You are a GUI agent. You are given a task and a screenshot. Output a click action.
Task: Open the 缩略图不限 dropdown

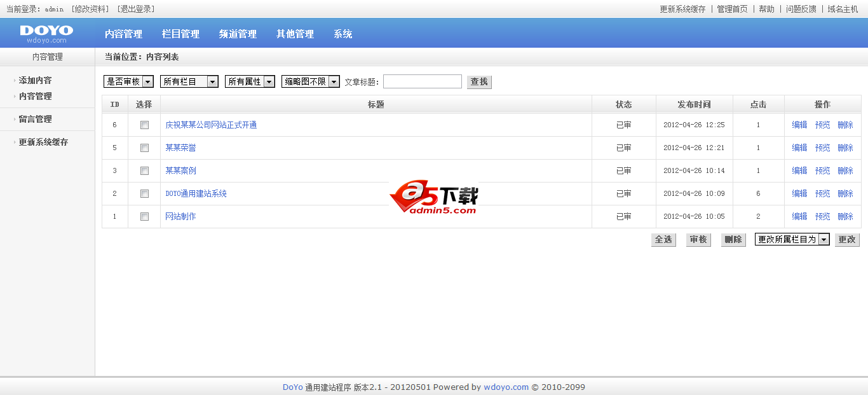311,81
